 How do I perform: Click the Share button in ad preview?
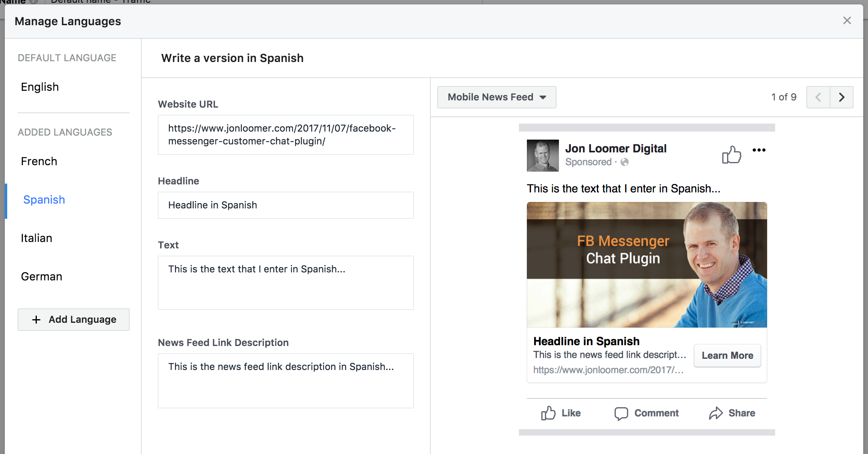732,413
